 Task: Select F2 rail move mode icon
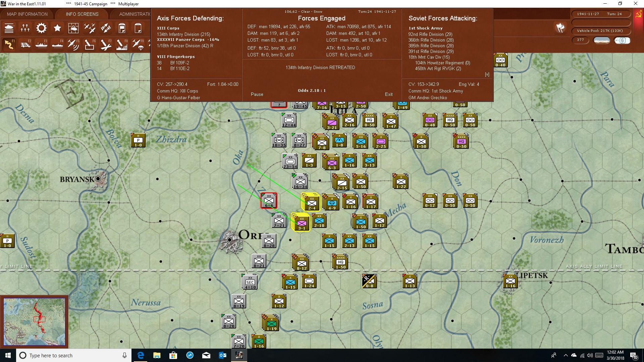(x=25, y=44)
